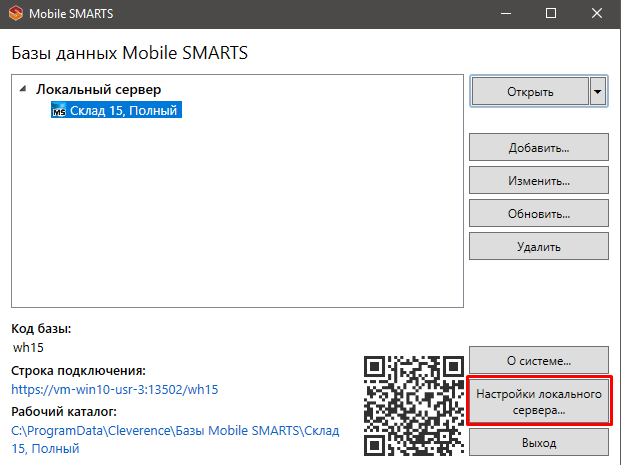Click the wh15 base code value

28,347
